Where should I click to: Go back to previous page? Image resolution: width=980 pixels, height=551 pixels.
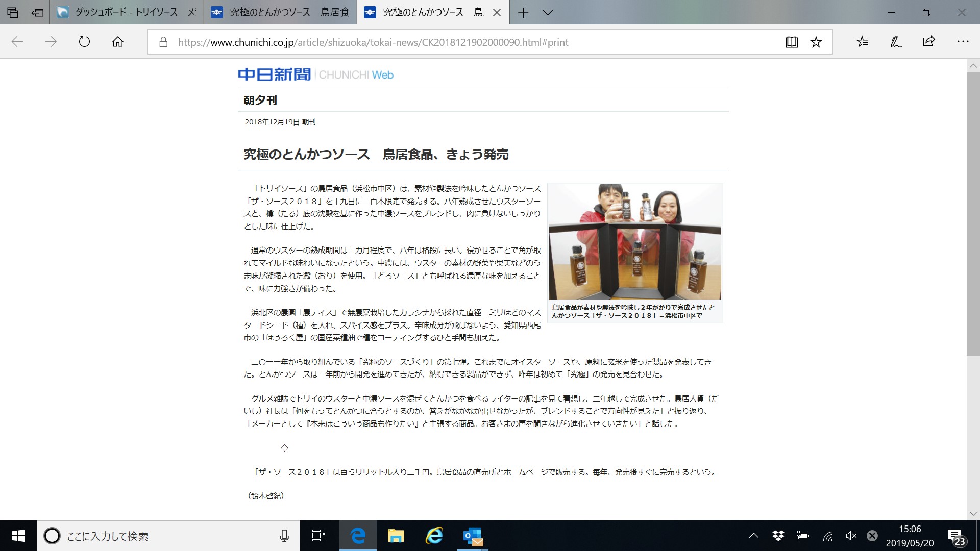coord(17,42)
